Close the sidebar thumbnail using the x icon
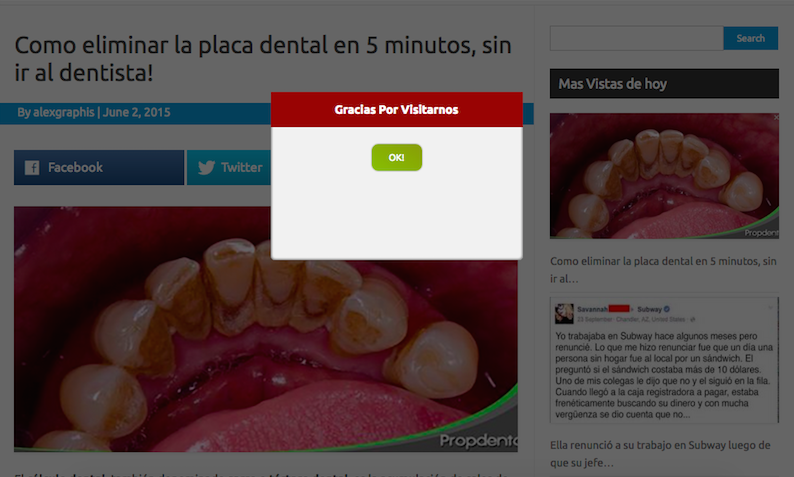The height and width of the screenshot is (477, 794). coord(776,117)
